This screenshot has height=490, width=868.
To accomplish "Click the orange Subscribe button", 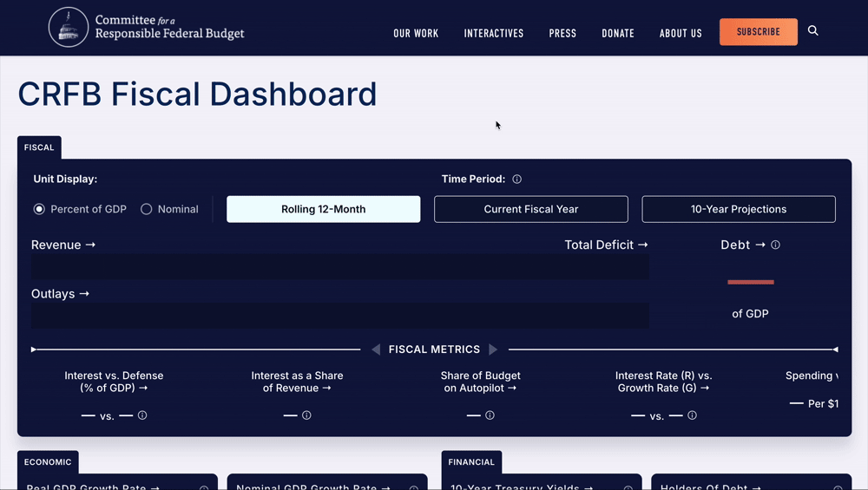I will 759,31.
